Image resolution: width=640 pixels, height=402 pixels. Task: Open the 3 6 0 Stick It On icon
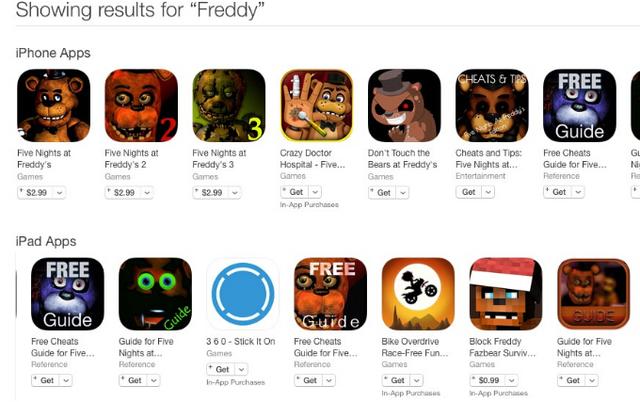243,294
